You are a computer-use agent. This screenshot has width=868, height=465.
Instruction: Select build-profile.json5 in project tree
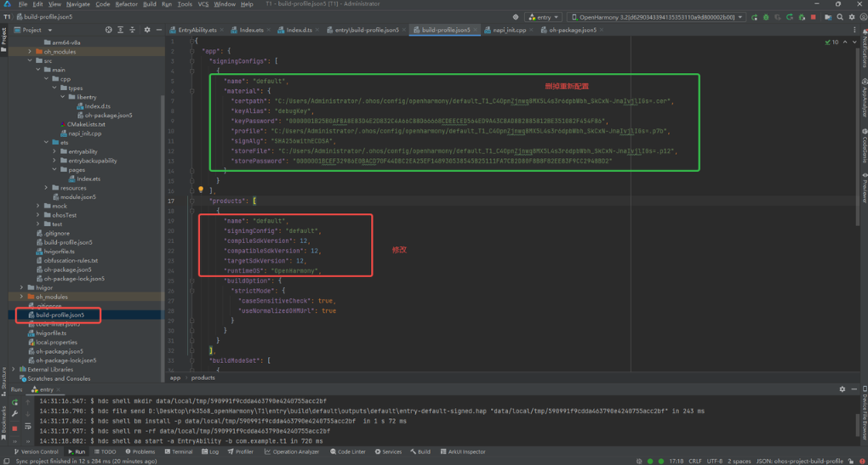click(x=60, y=315)
